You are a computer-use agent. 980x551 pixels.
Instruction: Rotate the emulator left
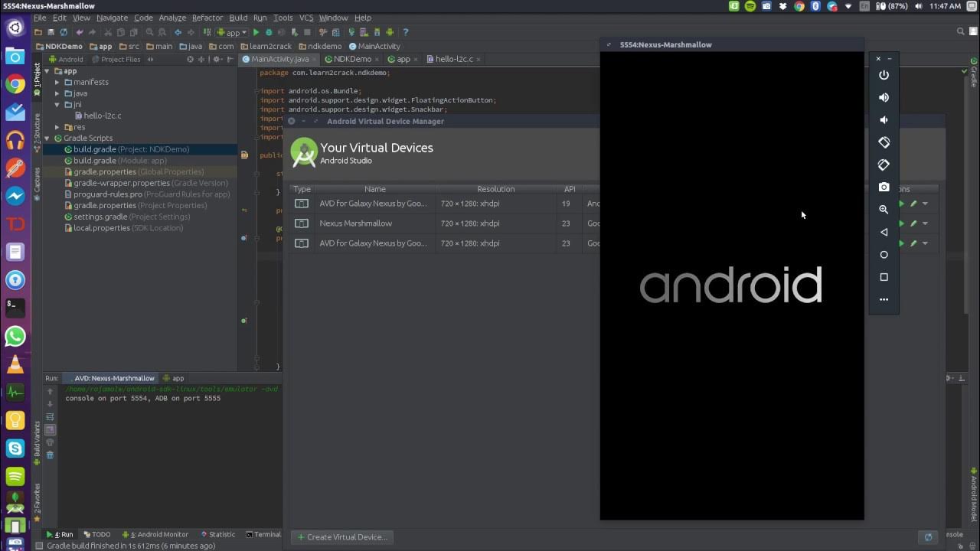pyautogui.click(x=884, y=142)
